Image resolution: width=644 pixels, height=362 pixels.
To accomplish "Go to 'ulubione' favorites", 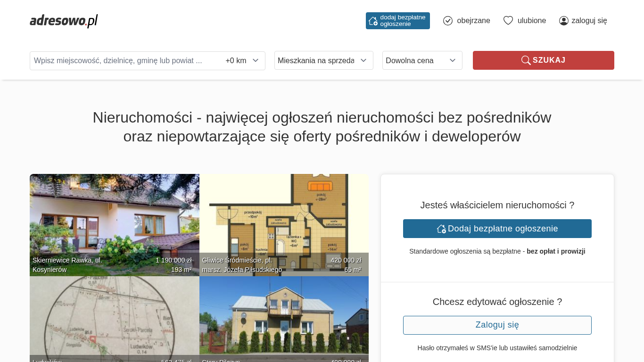I will pyautogui.click(x=531, y=21).
